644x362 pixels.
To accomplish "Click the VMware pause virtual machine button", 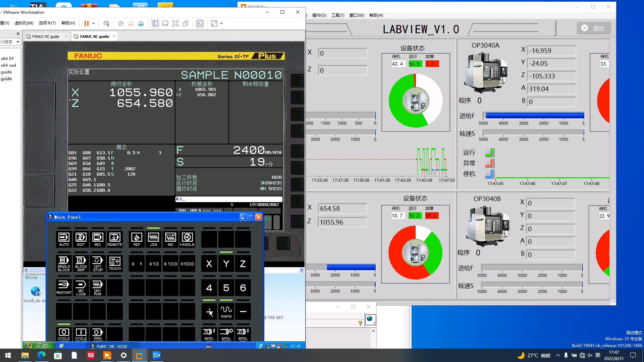I will [x=86, y=23].
